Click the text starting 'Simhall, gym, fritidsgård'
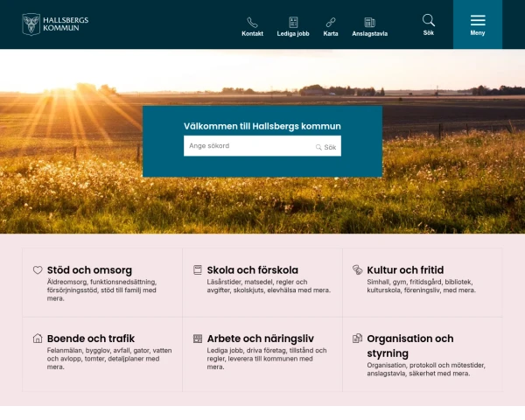This screenshot has height=420, width=525. [421, 286]
